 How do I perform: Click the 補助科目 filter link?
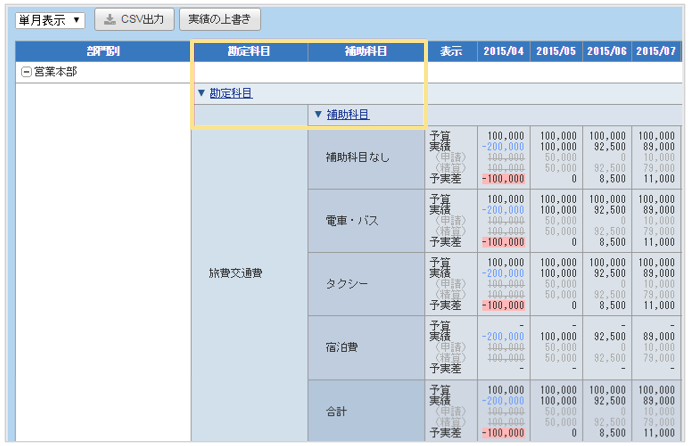(x=348, y=114)
